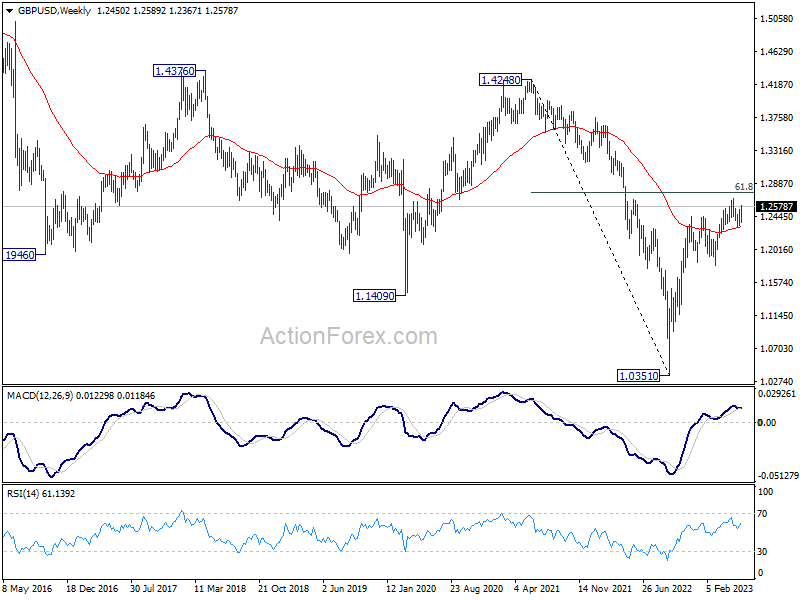The height and width of the screenshot is (600, 800).
Task: Click the 18 Dec 2016 date label
Action: pos(92,588)
